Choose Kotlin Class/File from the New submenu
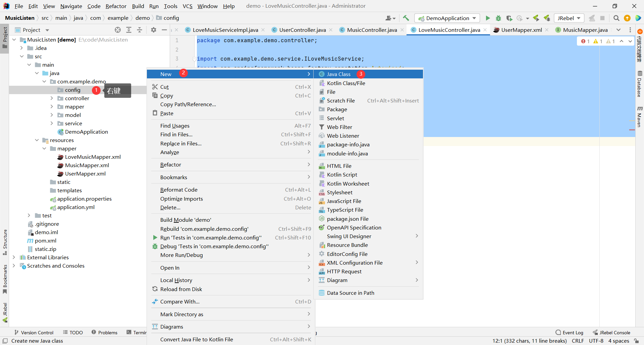The height and width of the screenshot is (345, 644). (x=368, y=83)
